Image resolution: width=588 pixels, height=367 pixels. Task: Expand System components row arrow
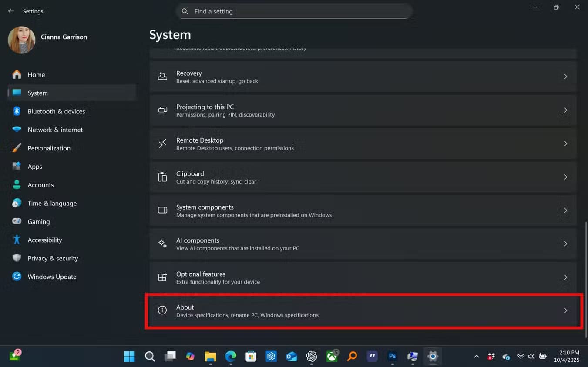(x=565, y=210)
